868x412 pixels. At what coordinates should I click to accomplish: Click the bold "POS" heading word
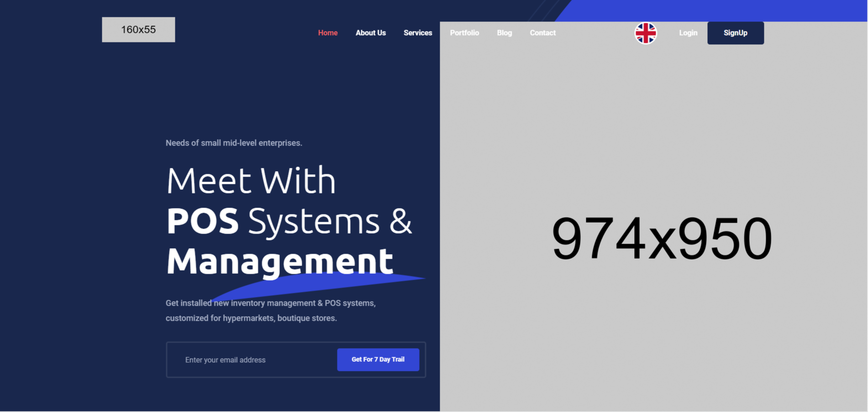point(202,221)
